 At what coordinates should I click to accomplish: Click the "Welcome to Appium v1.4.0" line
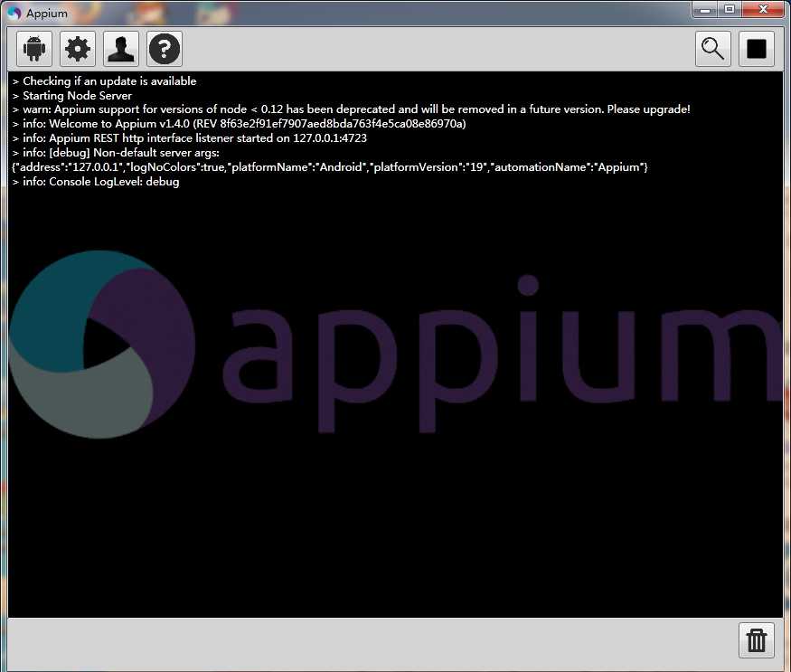(x=240, y=124)
